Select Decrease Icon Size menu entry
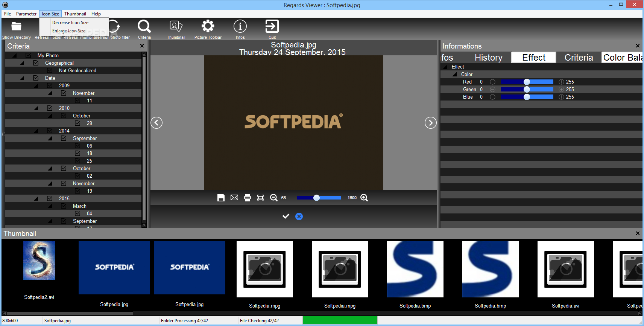The width and height of the screenshot is (644, 326). coord(70,23)
